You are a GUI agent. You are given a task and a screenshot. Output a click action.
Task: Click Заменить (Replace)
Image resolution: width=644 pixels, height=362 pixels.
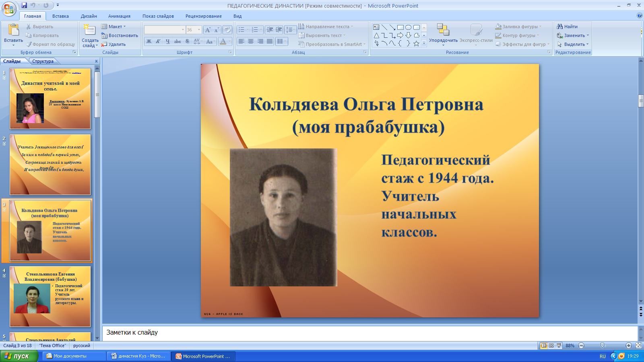coord(573,35)
